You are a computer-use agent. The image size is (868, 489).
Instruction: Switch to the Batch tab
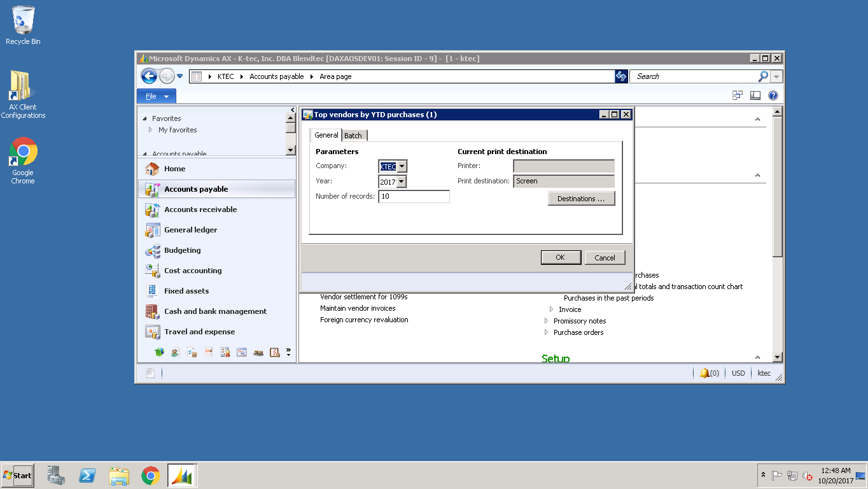coord(353,136)
